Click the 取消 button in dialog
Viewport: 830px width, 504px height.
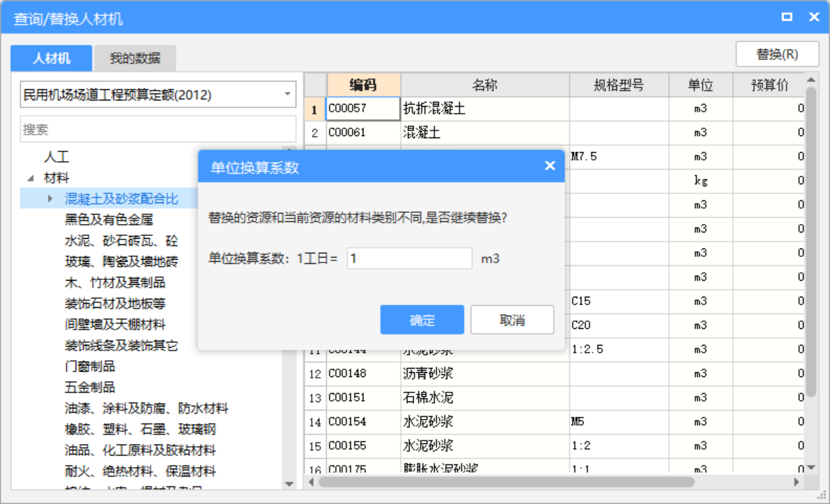[512, 320]
